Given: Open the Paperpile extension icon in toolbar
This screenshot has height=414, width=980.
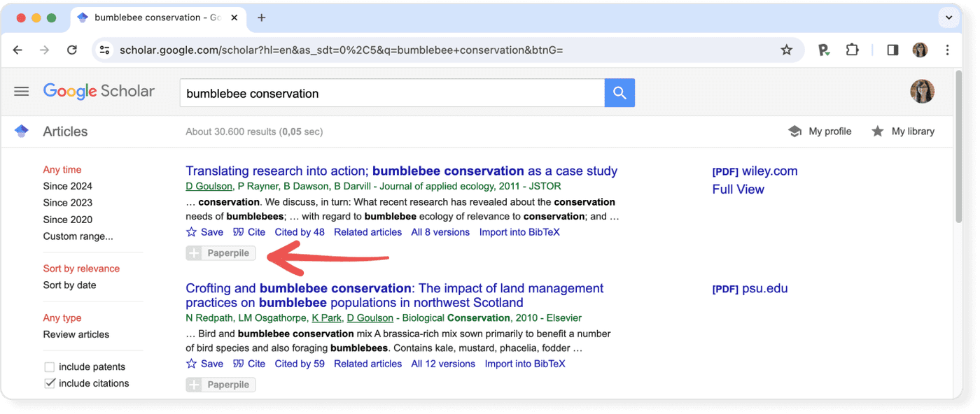Looking at the screenshot, I should pos(824,50).
